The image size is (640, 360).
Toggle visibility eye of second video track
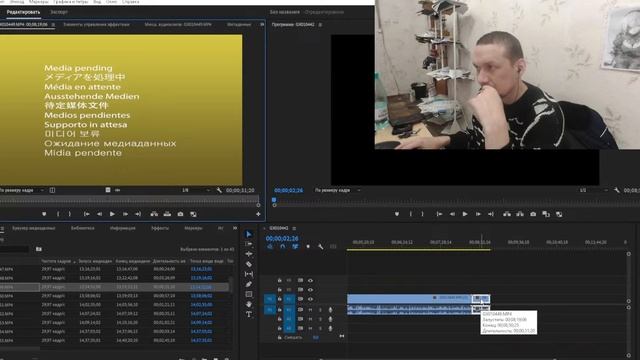310,290
